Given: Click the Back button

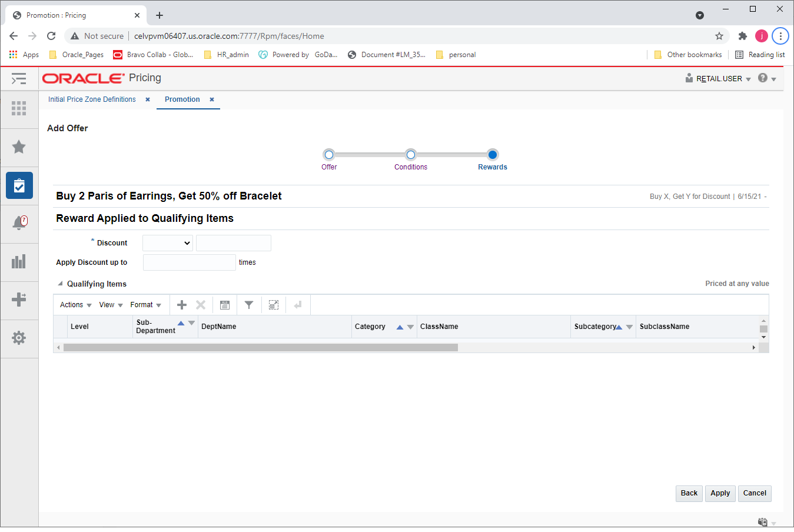Looking at the screenshot, I should click(x=689, y=493).
